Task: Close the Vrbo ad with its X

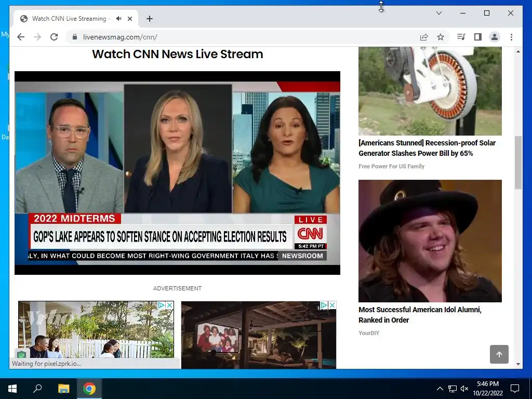Action: coord(170,305)
